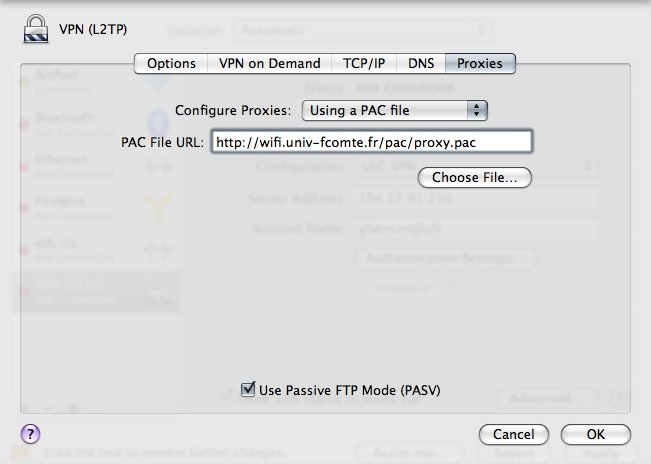651x464 pixels.
Task: Click the Server Address field behind the sheet
Action: (475, 198)
